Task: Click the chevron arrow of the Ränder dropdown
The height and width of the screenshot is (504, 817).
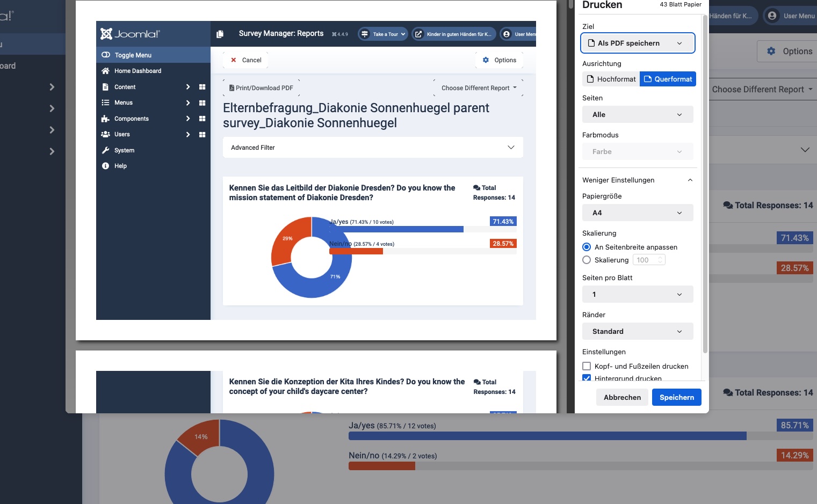Action: pyautogui.click(x=679, y=332)
